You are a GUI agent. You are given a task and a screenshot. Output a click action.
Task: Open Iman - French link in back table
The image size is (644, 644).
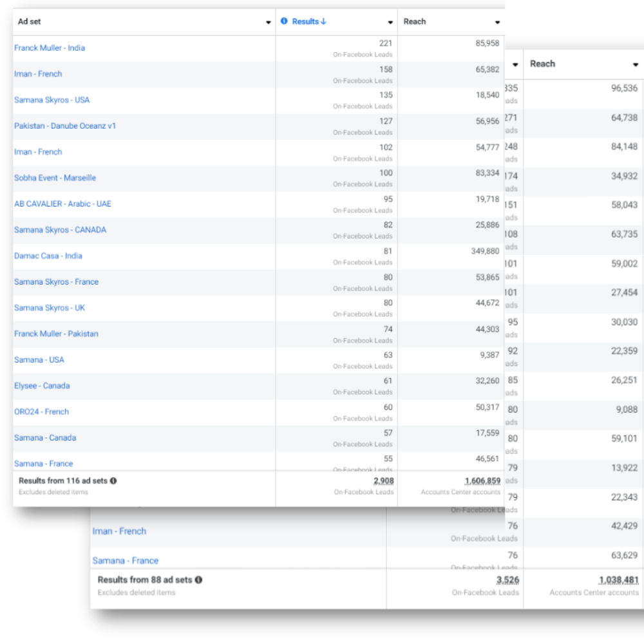[x=119, y=531]
